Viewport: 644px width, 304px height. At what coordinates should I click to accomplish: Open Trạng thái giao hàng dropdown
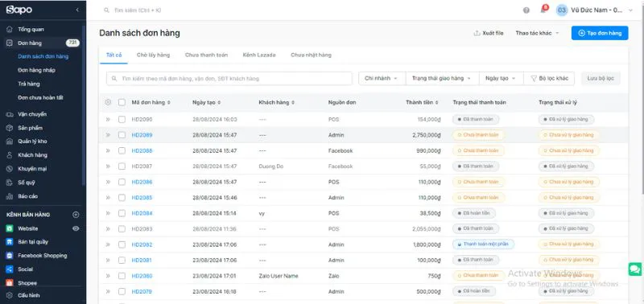click(442, 78)
